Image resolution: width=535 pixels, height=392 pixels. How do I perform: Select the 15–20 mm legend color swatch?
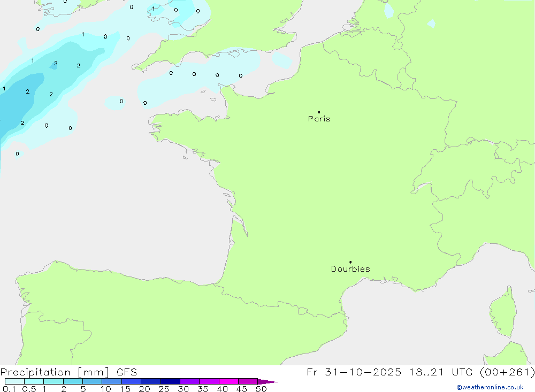click(x=132, y=381)
